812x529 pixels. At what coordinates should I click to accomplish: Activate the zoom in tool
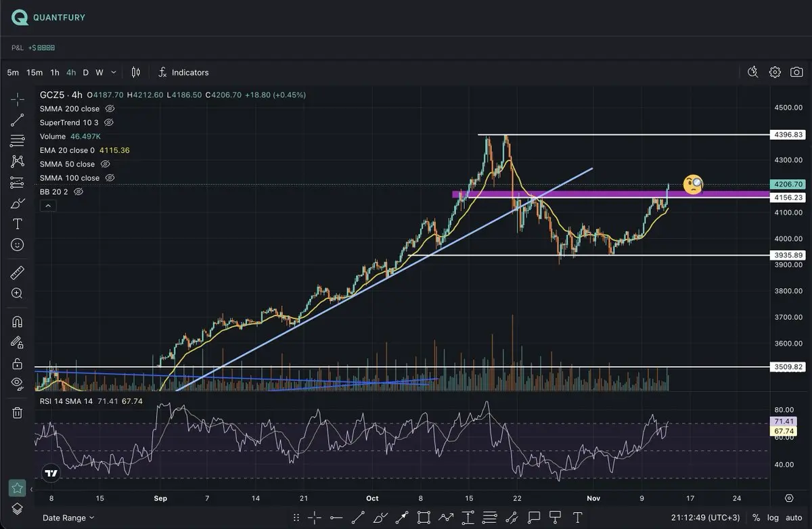pos(18,294)
